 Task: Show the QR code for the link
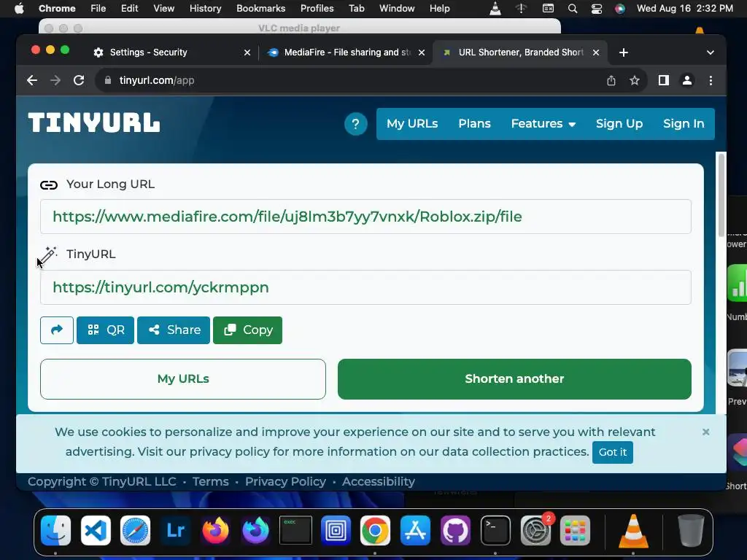pyautogui.click(x=105, y=330)
